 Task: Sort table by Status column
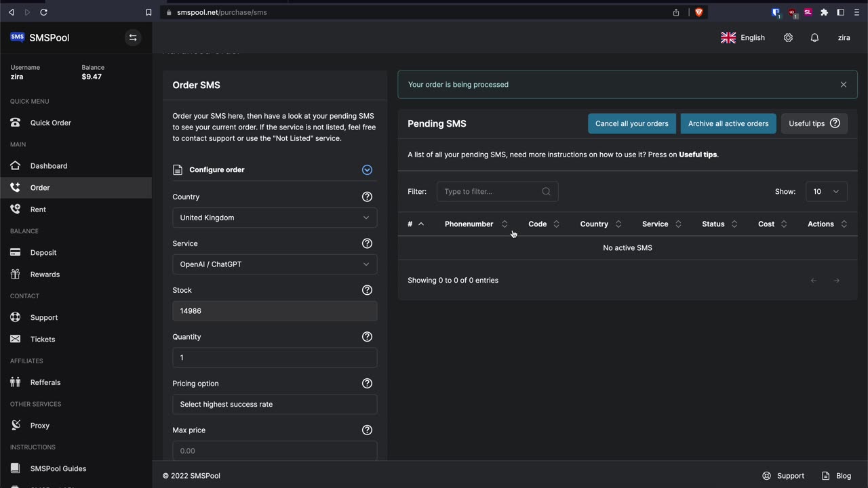pyautogui.click(x=719, y=224)
